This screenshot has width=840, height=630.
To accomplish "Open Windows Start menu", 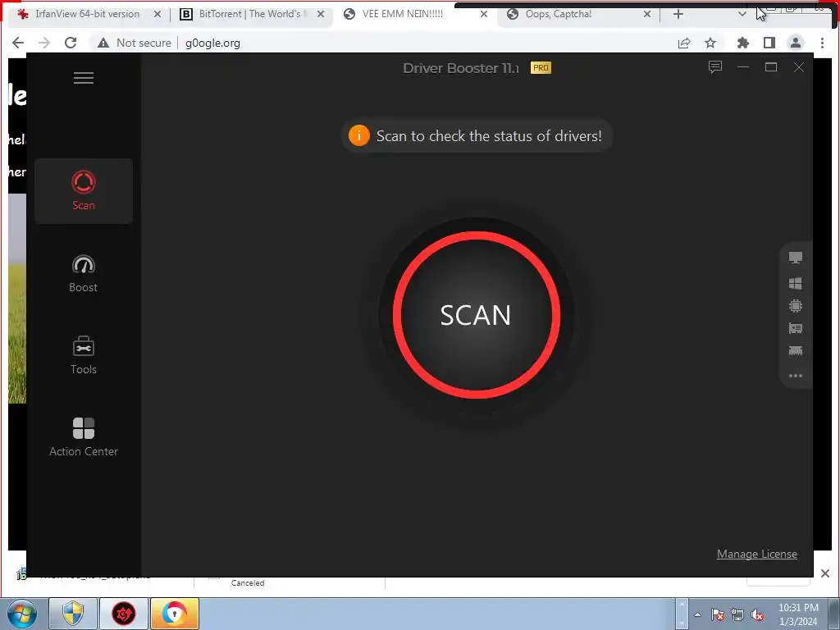I will click(22, 614).
